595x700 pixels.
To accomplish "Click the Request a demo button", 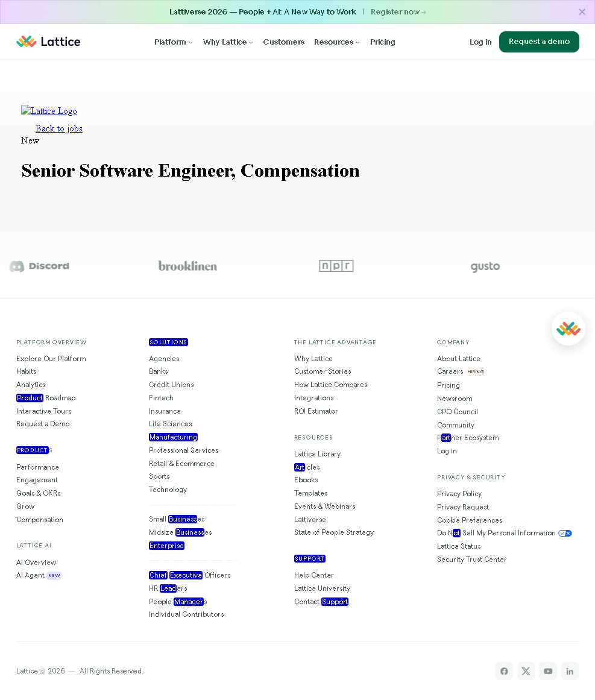I will coord(539,42).
